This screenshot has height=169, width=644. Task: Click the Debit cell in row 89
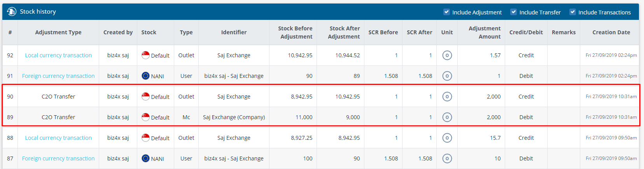tap(526, 117)
